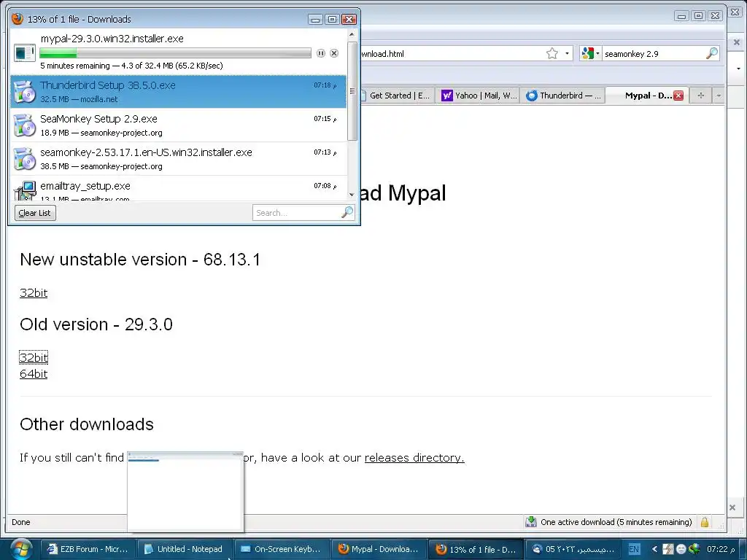This screenshot has width=747, height=560.
Task: Open the bookmark star dropdown arrow
Action: pos(566,53)
